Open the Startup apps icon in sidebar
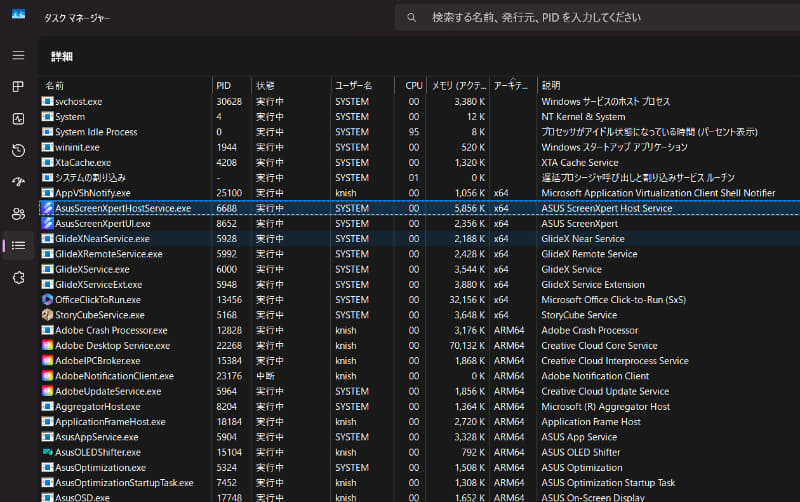Viewport: 800px width, 502px height. point(18,182)
